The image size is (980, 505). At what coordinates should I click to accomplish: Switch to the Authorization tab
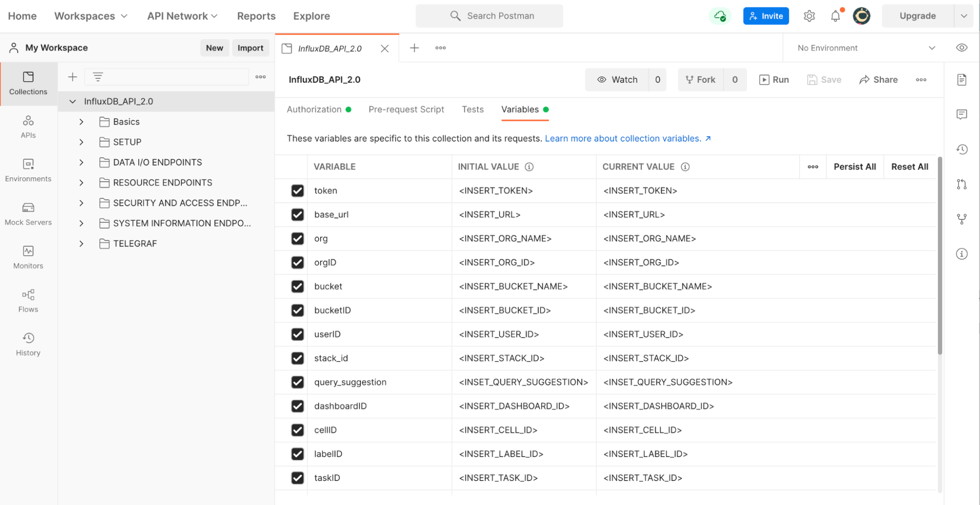tap(314, 109)
